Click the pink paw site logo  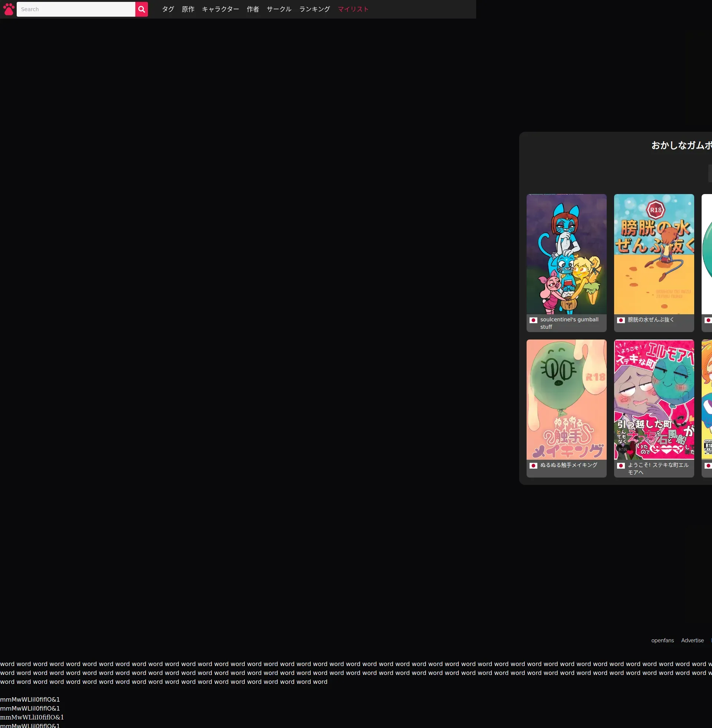click(9, 9)
